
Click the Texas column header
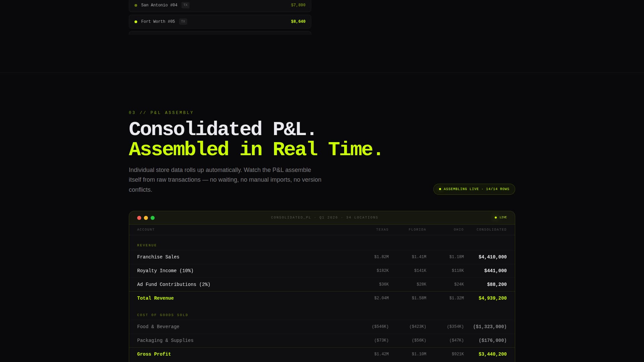382,230
